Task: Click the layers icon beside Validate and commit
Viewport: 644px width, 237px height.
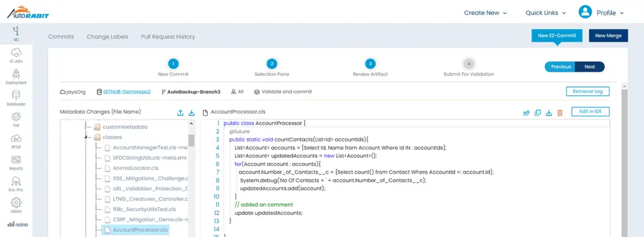Action: point(257,92)
